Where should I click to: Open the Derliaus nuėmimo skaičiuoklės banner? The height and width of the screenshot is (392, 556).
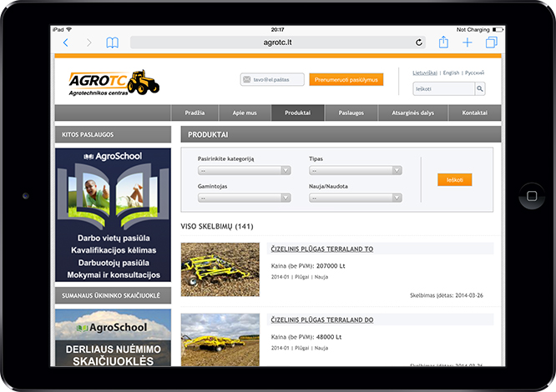tap(113, 338)
